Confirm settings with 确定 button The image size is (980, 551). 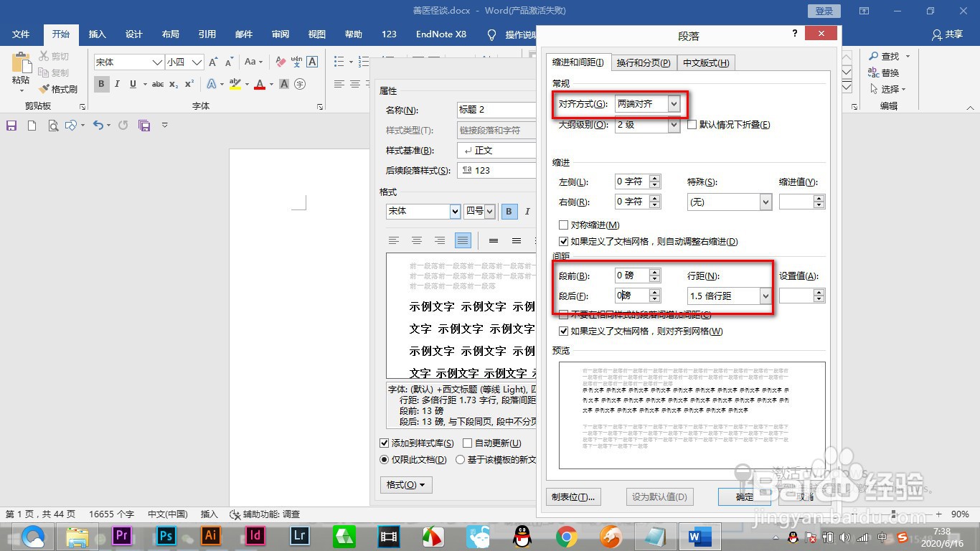(x=744, y=496)
